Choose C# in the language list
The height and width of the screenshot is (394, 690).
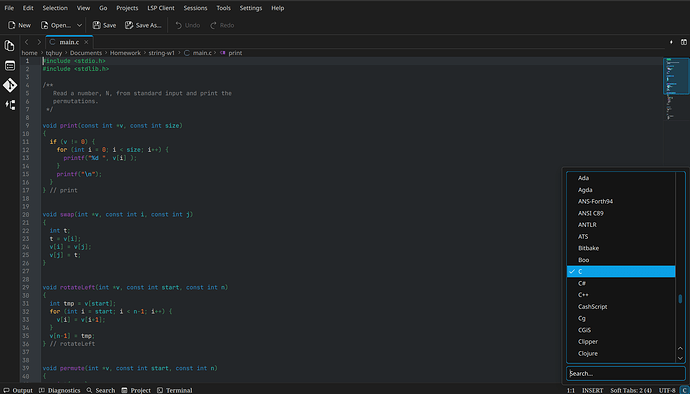(x=621, y=283)
